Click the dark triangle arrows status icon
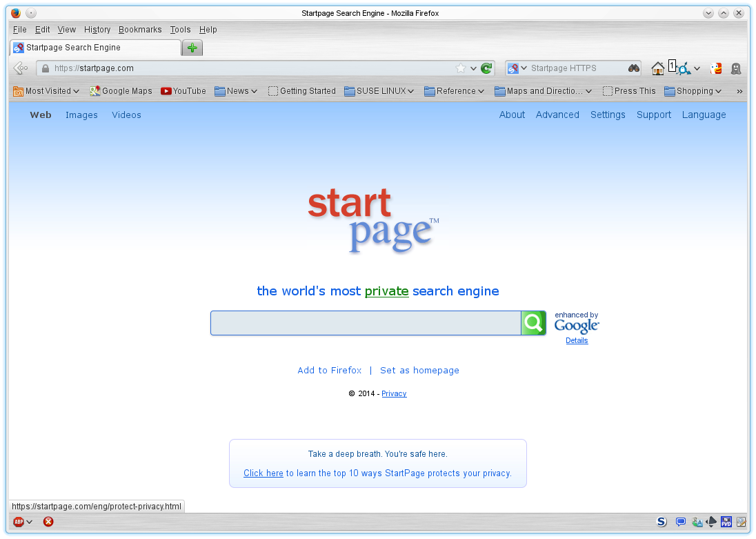 pyautogui.click(x=711, y=522)
